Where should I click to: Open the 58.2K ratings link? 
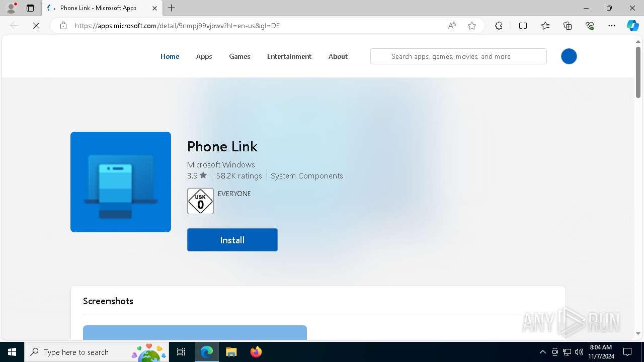click(239, 175)
